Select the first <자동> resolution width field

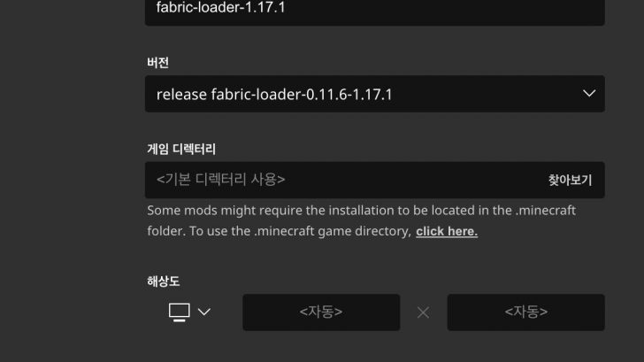321,312
